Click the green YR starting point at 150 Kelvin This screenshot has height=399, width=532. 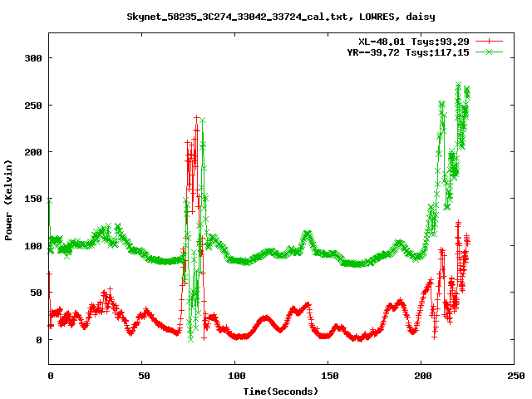pyautogui.click(x=50, y=201)
